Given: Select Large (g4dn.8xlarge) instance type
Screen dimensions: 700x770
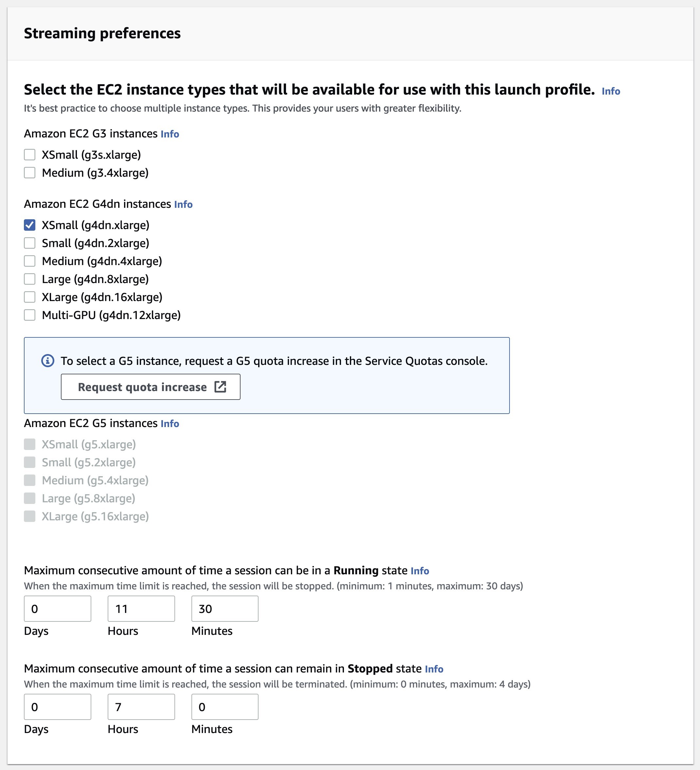Looking at the screenshot, I should click(29, 279).
